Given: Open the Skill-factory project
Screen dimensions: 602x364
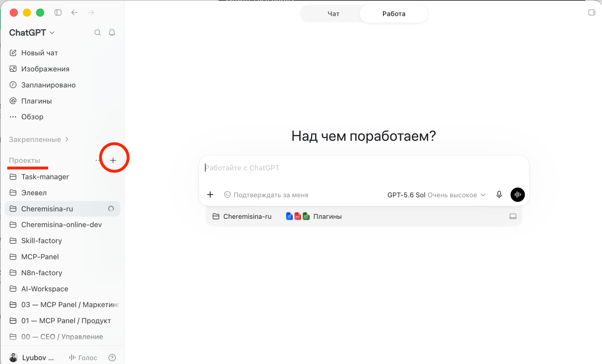Looking at the screenshot, I should pyautogui.click(x=63, y=241).
